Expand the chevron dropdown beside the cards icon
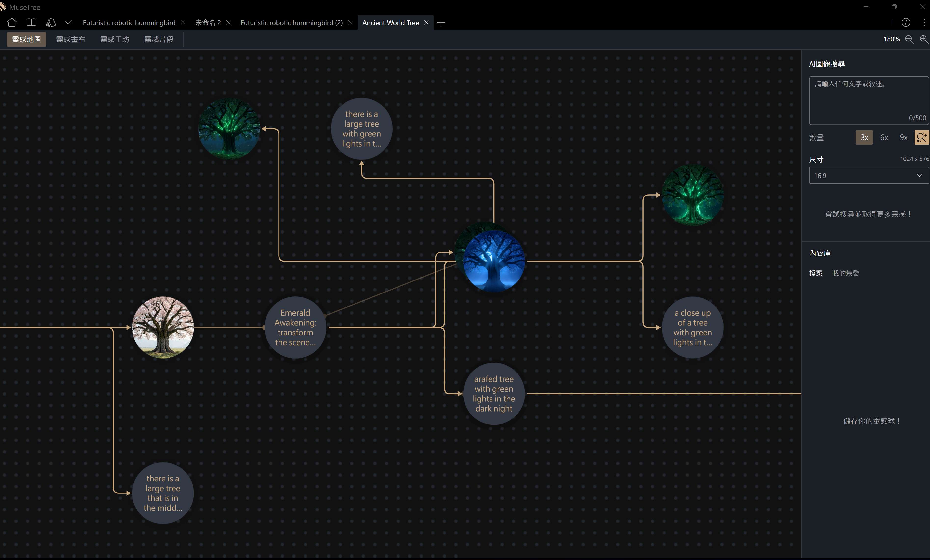Image resolution: width=930 pixels, height=560 pixels. pos(68,22)
